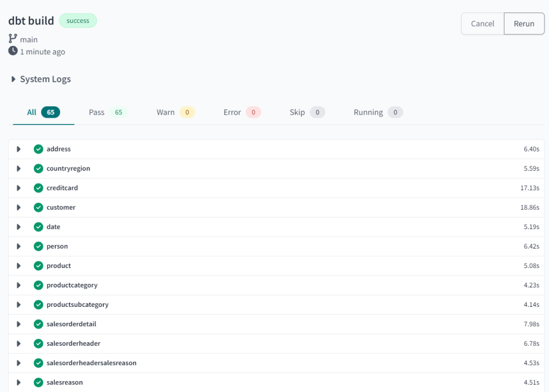Click the Rerun button

click(524, 23)
